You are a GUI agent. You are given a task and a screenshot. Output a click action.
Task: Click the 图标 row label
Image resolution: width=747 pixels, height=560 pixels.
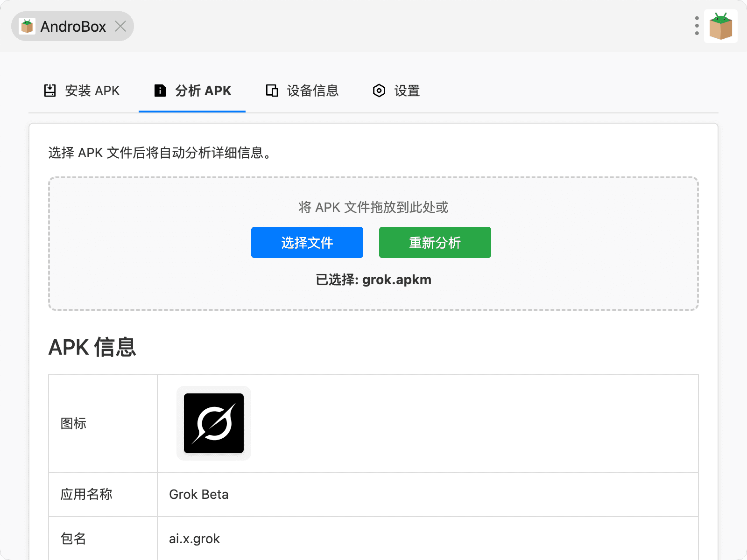[73, 423]
